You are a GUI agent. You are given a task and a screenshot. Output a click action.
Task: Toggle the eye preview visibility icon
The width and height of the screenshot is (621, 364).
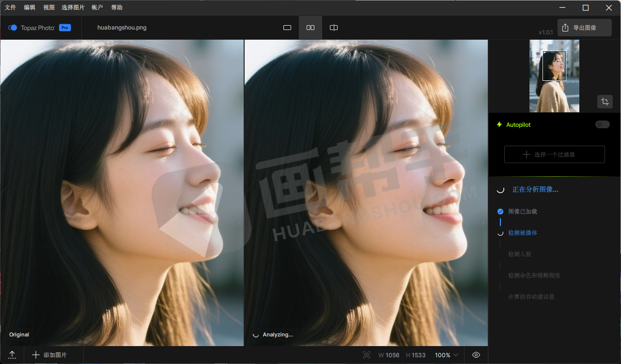(476, 355)
